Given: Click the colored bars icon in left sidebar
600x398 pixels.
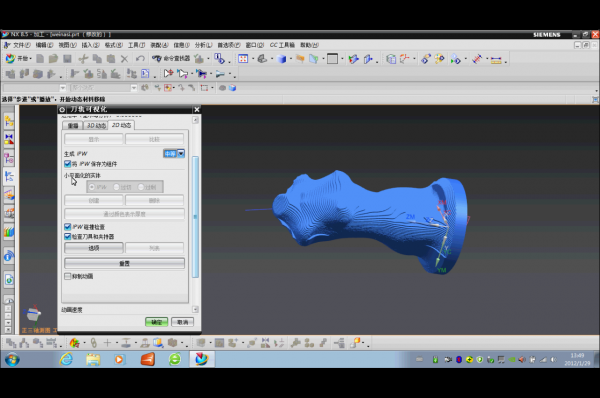Looking at the screenshot, I should (9, 232).
